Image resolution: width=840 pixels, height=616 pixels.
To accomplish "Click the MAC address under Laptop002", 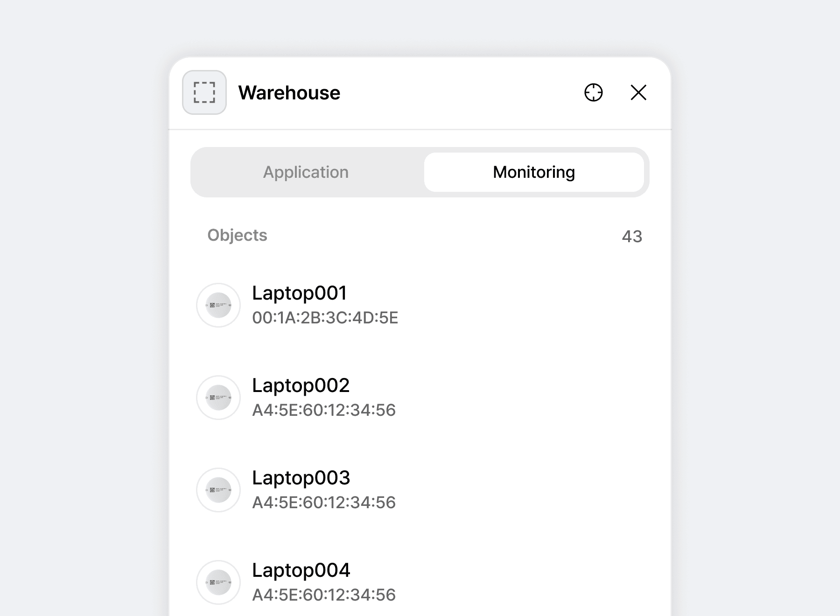I will pyautogui.click(x=323, y=410).
